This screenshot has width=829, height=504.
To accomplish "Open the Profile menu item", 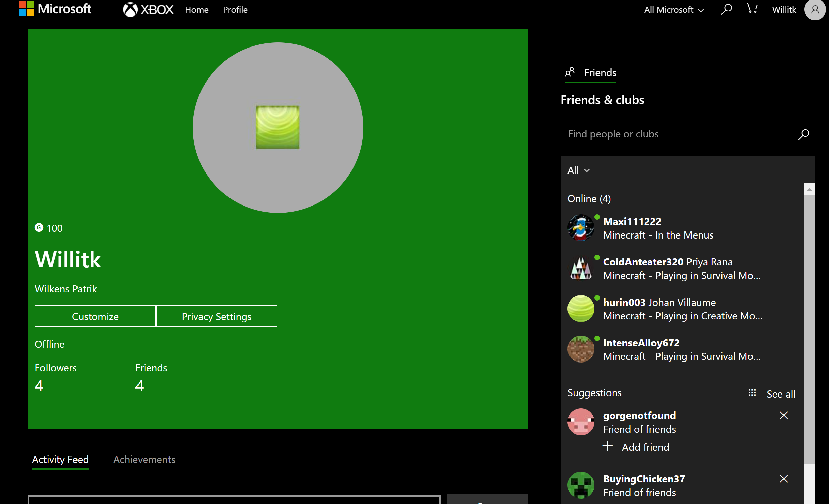I will 235,10.
